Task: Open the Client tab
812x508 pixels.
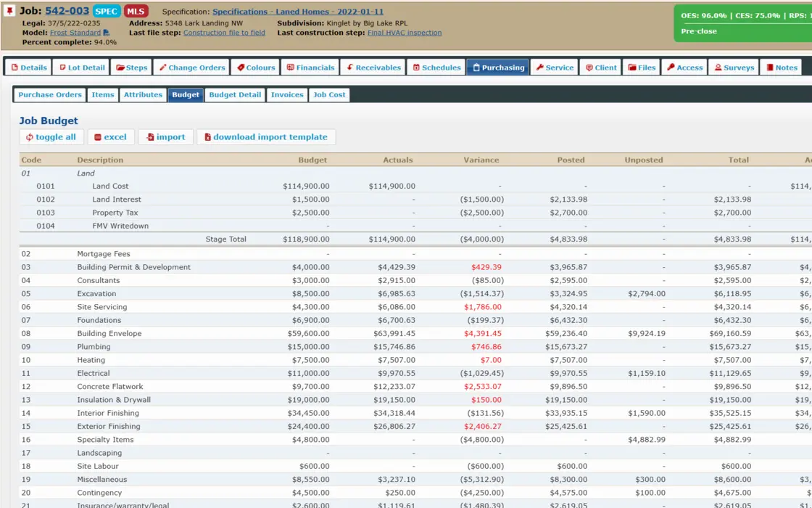Action: click(x=601, y=67)
